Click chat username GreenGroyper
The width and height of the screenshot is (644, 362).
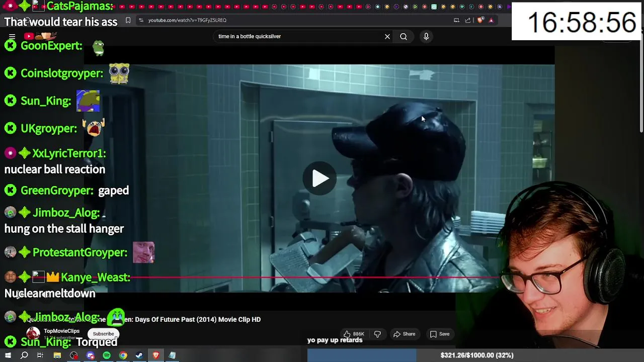click(57, 191)
